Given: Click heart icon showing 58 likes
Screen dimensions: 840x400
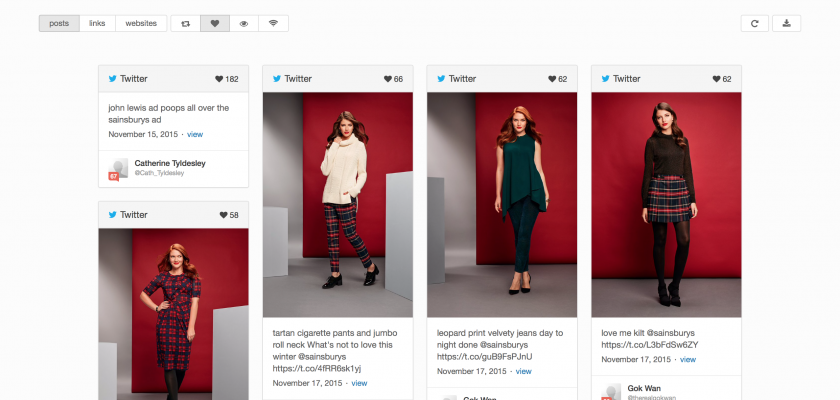Looking at the screenshot, I should tap(223, 215).
